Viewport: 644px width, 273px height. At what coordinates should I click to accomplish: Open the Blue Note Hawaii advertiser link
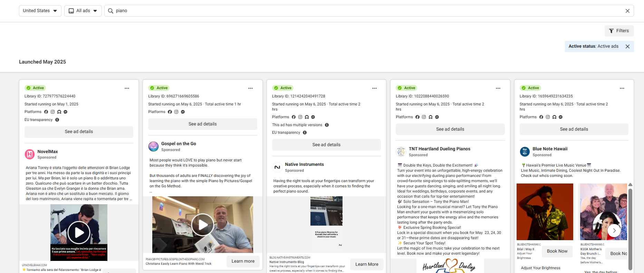550,149
